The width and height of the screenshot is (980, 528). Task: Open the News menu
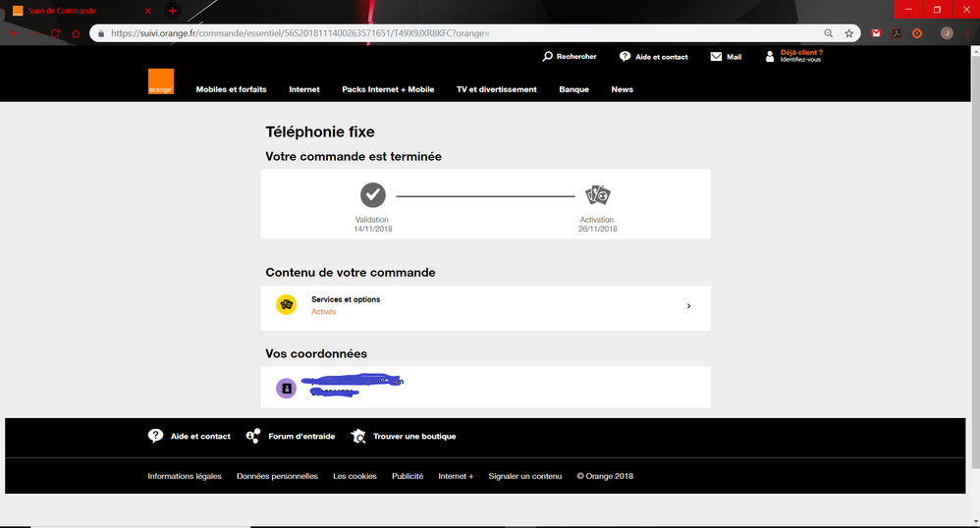(x=622, y=89)
